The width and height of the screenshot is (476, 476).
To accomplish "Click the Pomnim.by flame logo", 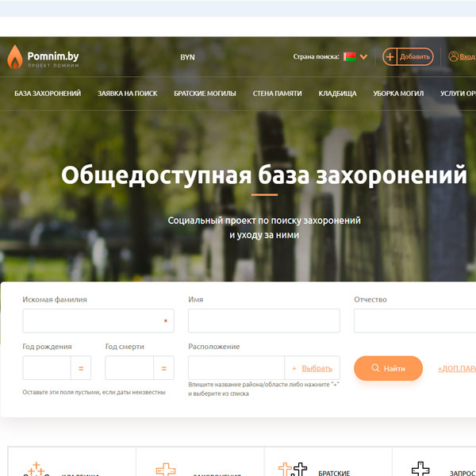I will coord(14,57).
